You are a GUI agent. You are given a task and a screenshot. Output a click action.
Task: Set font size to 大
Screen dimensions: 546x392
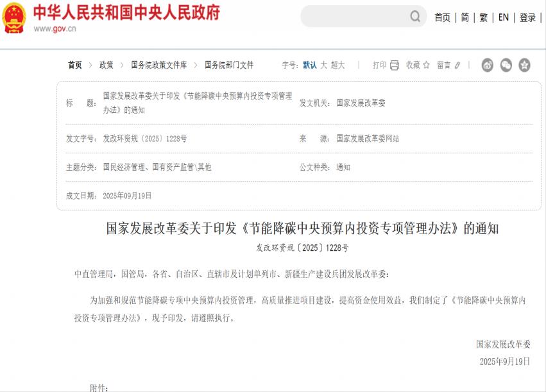[324, 65]
